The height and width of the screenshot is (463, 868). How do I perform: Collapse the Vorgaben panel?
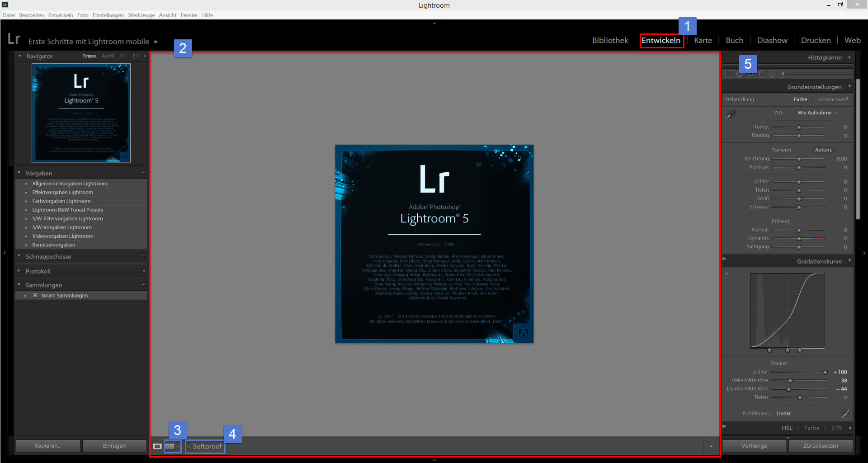[19, 173]
